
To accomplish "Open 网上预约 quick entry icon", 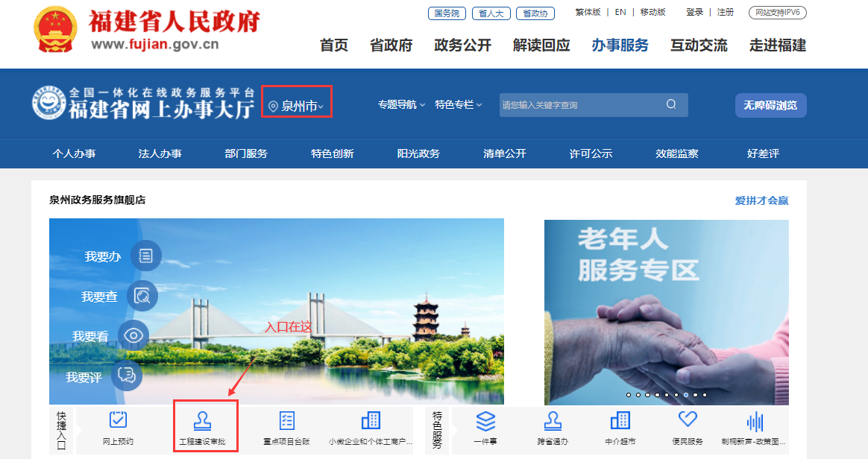I will [x=118, y=420].
